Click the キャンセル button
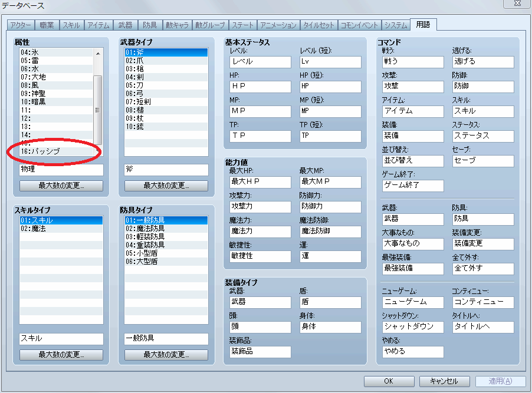 click(x=444, y=381)
